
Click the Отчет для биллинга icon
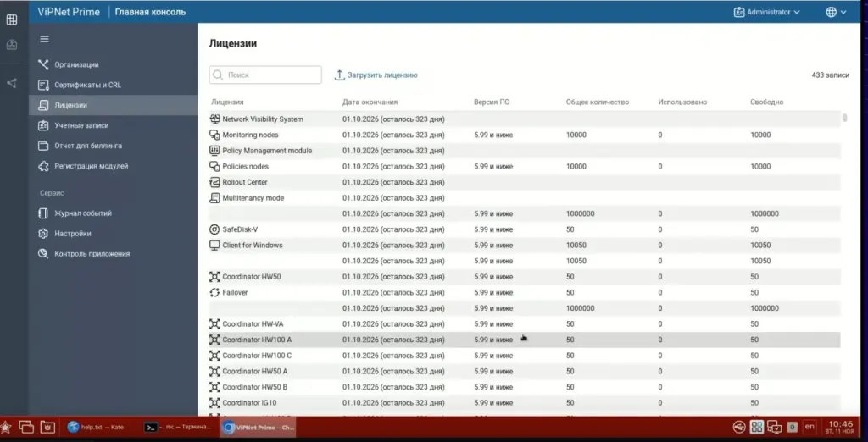[43, 146]
